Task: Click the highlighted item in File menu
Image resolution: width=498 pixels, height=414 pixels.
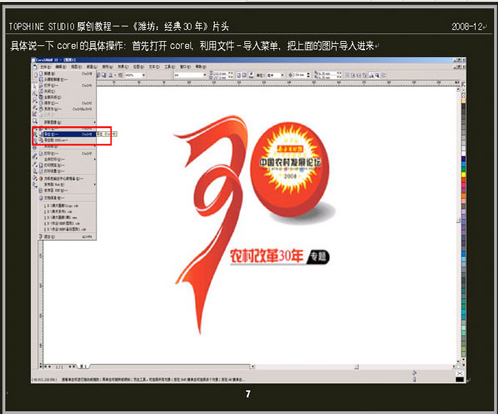Action: (69, 134)
